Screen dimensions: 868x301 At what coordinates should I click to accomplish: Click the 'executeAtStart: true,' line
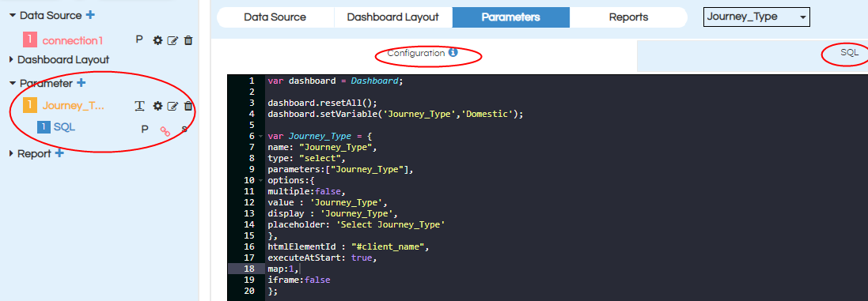click(x=321, y=258)
